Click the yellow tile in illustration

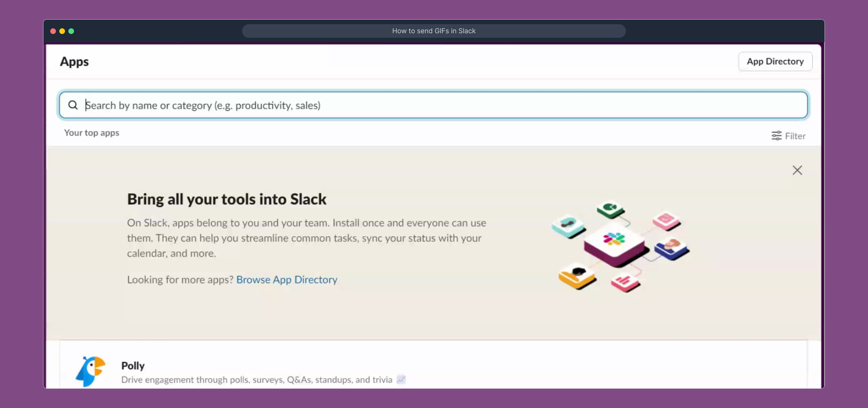[576, 277]
